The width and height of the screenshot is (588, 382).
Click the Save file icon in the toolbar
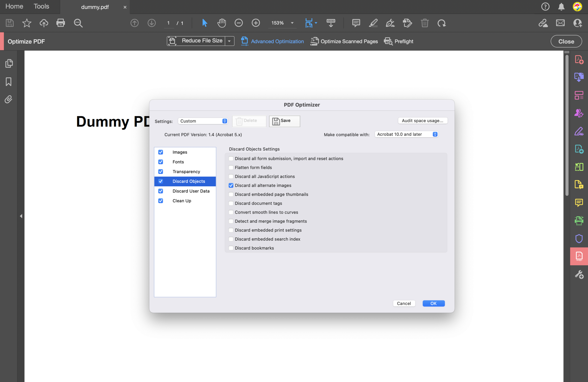[10, 23]
